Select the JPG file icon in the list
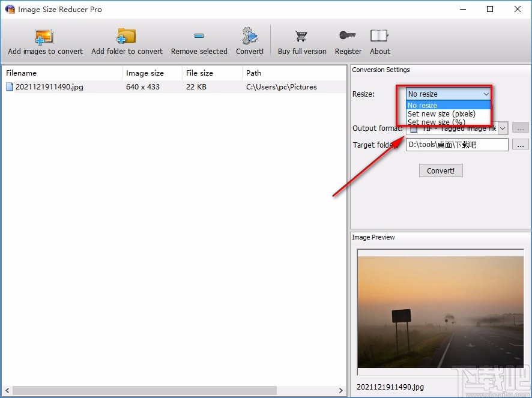 pyautogui.click(x=10, y=87)
